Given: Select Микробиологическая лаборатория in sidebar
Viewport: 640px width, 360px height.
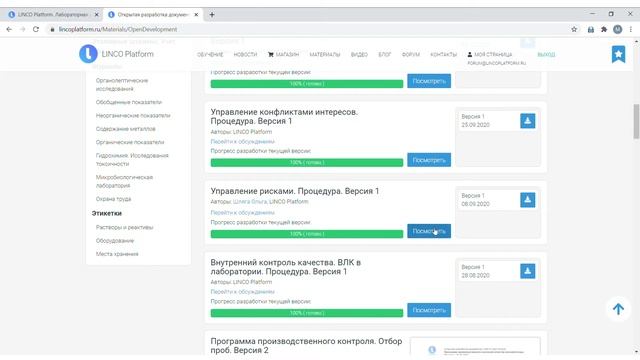Looking at the screenshot, I should coord(124,181).
